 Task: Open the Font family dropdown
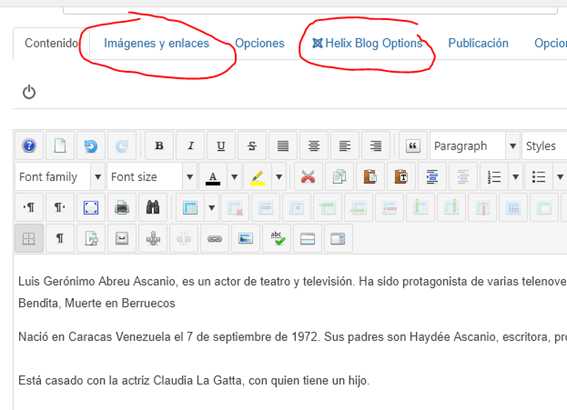click(60, 177)
